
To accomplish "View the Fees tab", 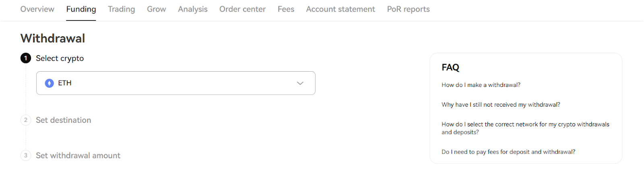I will pos(286,9).
